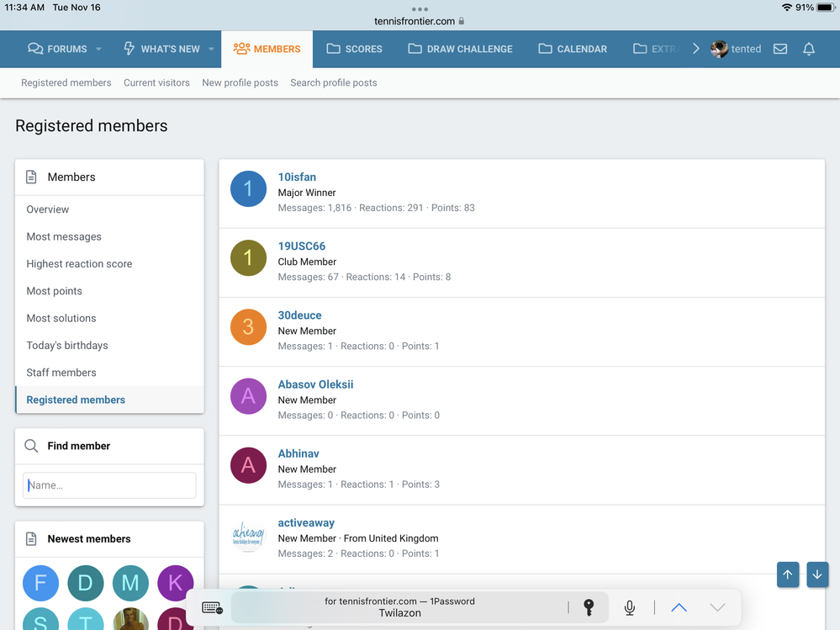
Task: Click the magnifier icon beside Find member
Action: [31, 446]
